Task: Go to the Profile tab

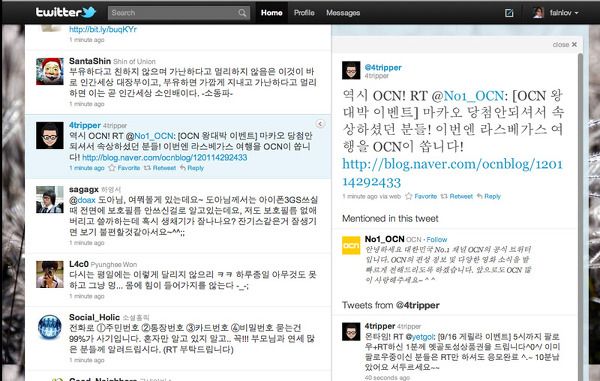Action: click(x=304, y=13)
